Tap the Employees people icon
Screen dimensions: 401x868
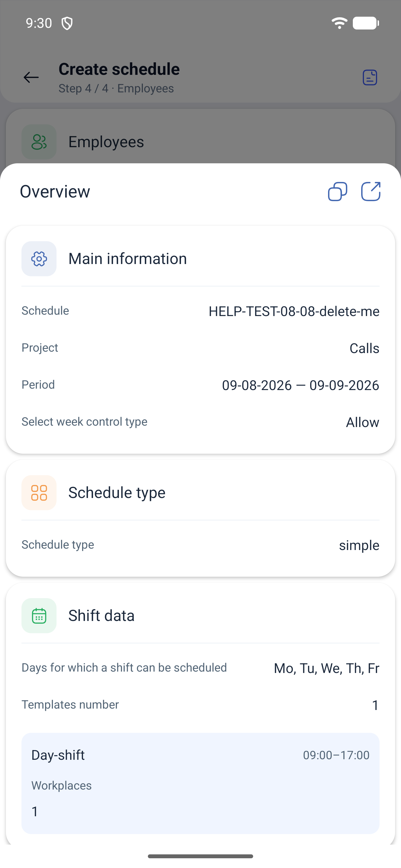pos(39,142)
